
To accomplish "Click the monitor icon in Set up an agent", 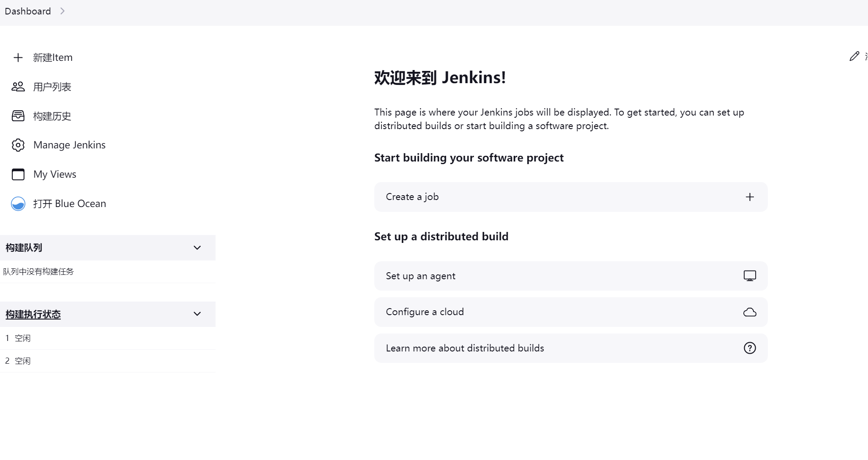I will [x=749, y=276].
